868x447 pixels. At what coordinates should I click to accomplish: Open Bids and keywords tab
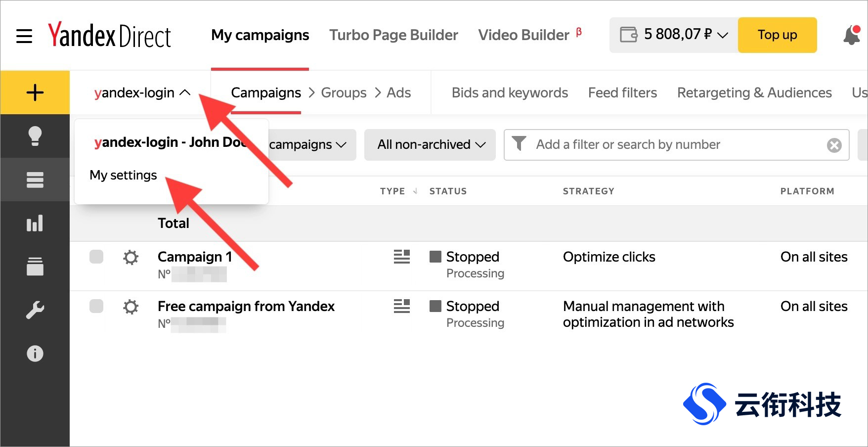tap(510, 93)
